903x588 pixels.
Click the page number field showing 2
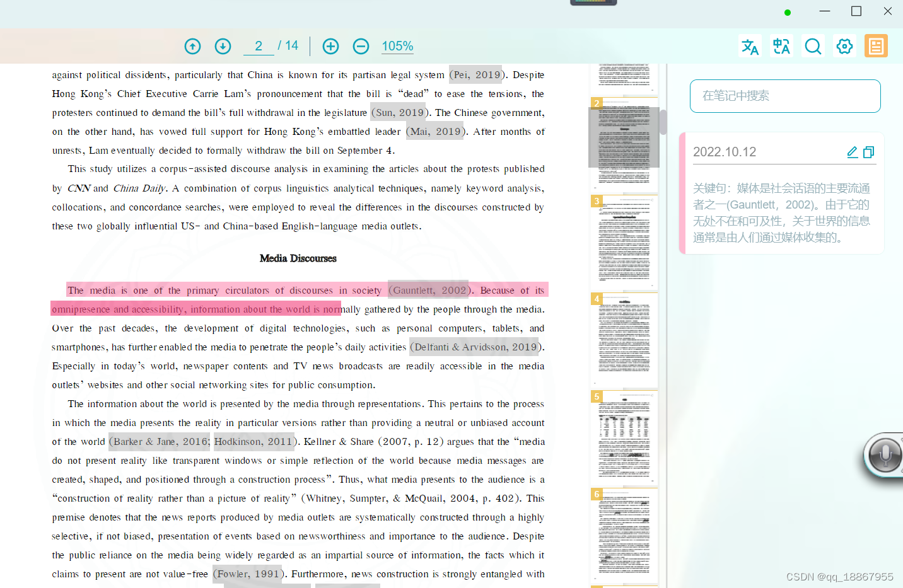click(259, 46)
